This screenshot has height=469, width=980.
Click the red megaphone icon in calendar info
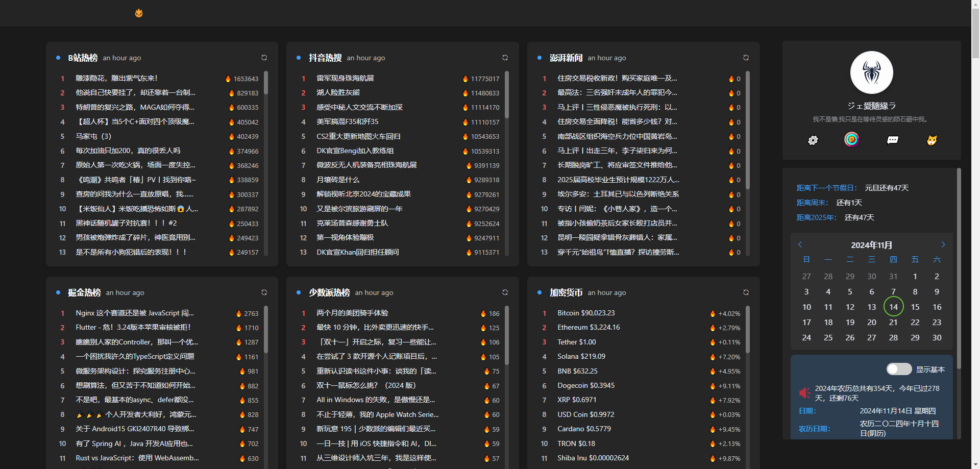point(805,393)
